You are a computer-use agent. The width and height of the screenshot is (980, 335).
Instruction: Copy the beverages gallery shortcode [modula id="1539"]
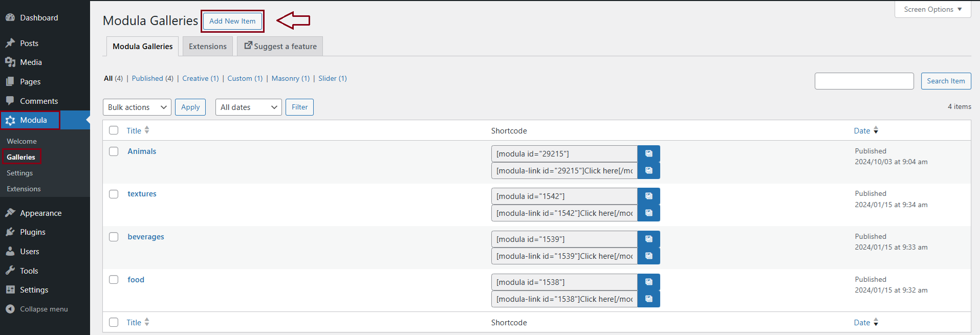tap(648, 239)
